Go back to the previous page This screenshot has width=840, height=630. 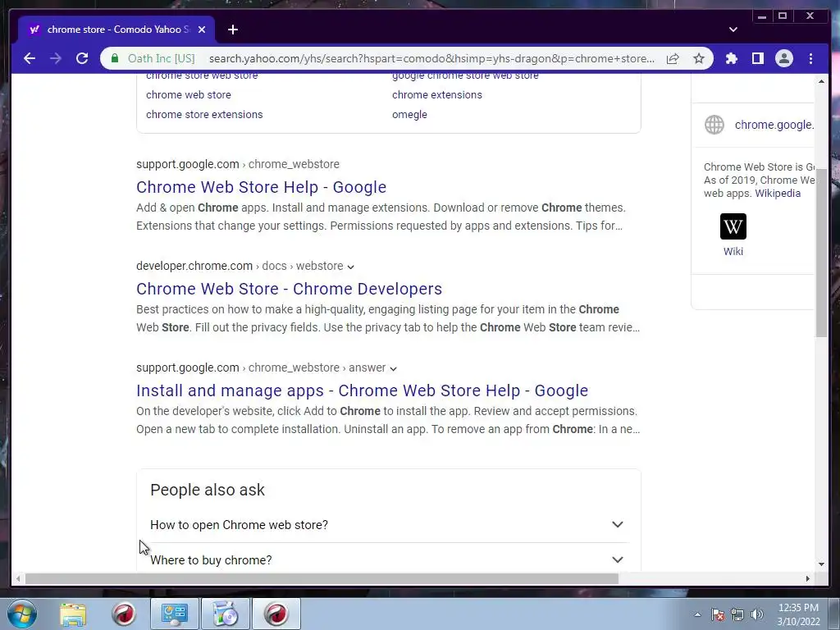pyautogui.click(x=30, y=58)
